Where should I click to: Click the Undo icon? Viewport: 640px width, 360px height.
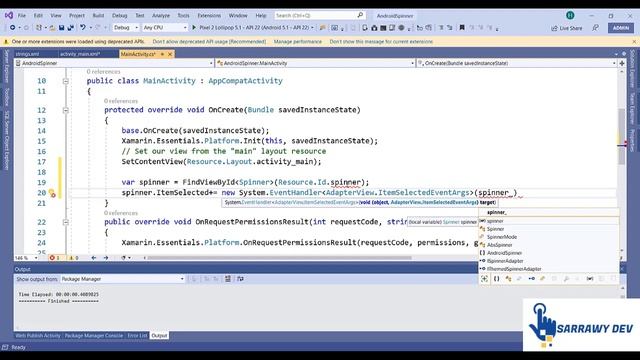83,28
